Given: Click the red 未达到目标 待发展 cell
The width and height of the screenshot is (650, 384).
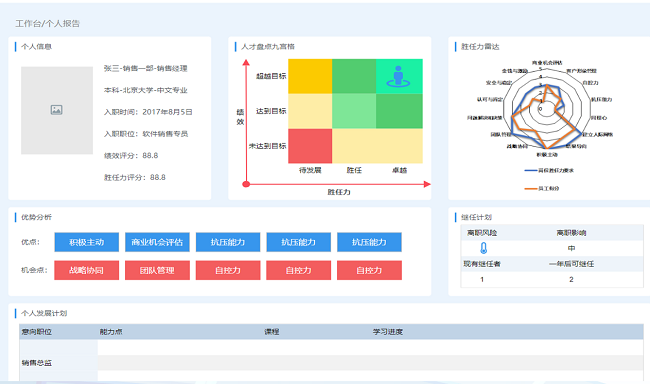Looking at the screenshot, I should pyautogui.click(x=310, y=146).
